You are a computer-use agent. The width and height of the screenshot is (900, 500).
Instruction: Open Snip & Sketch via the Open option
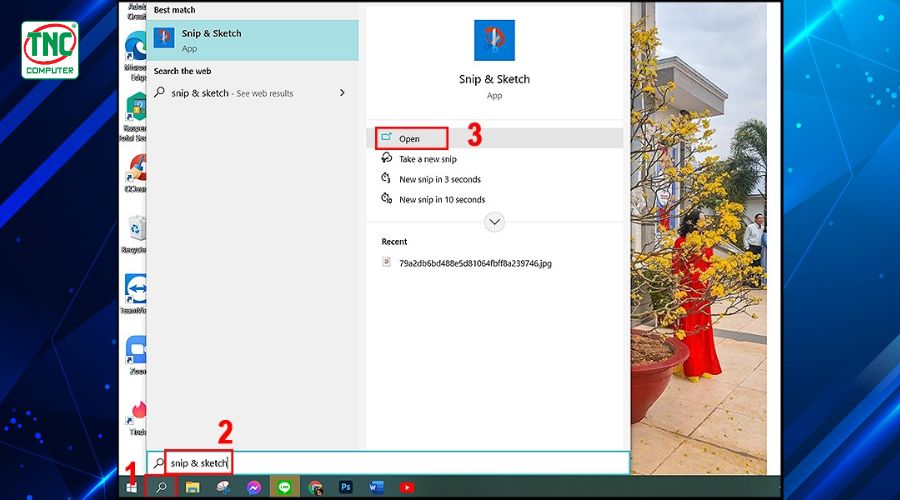coord(494,138)
